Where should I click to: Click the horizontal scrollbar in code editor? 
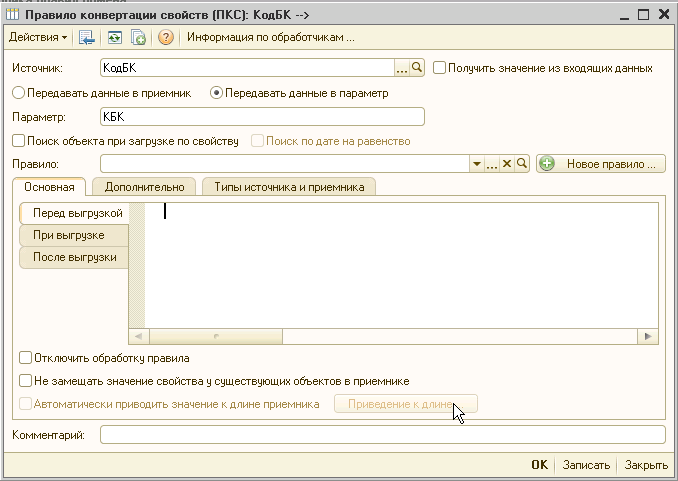click(393, 337)
